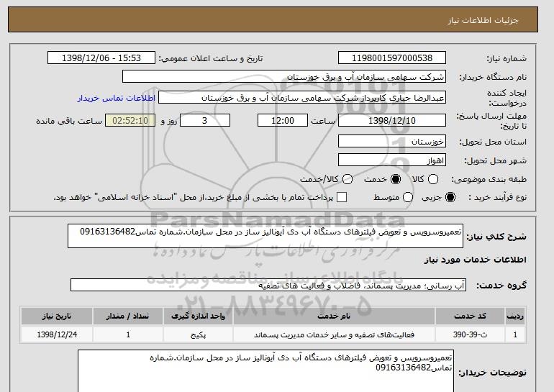Viewport: 554px width, 392px height.
Task: Select the کالا radio button
Action: pyautogui.click(x=433, y=179)
